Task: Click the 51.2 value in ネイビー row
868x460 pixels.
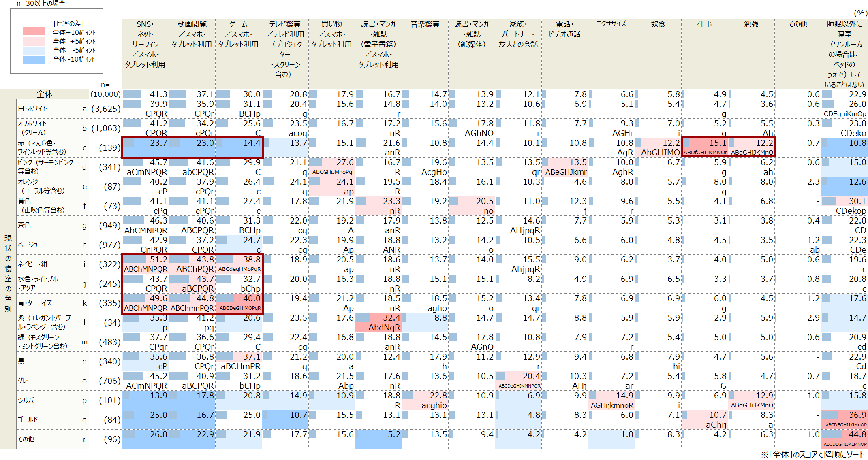Action: pyautogui.click(x=158, y=260)
